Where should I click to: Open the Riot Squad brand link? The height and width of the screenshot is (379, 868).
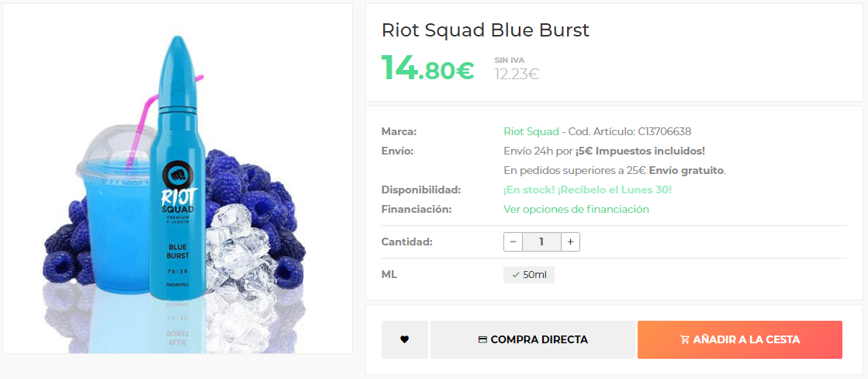tap(531, 132)
